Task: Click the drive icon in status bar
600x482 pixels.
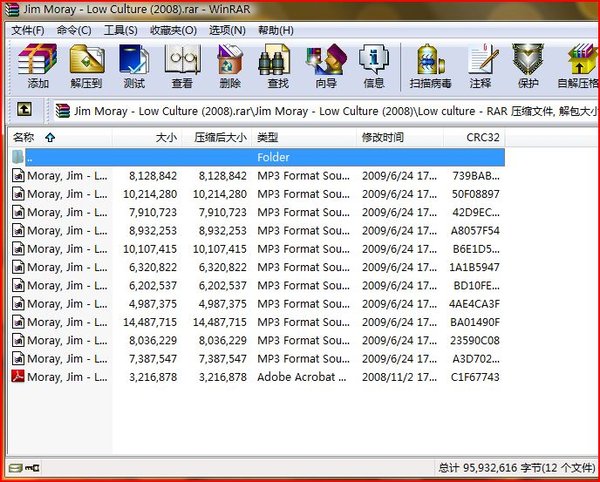Action: point(15,467)
